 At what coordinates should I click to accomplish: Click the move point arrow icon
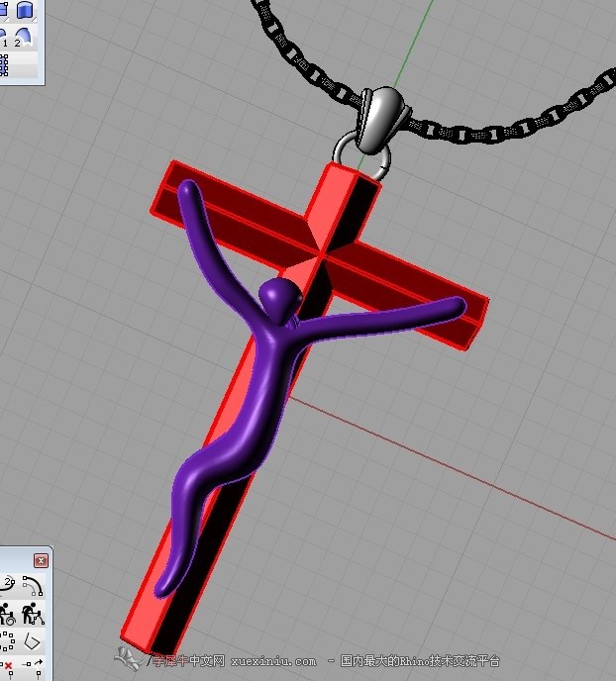pyautogui.click(x=34, y=668)
